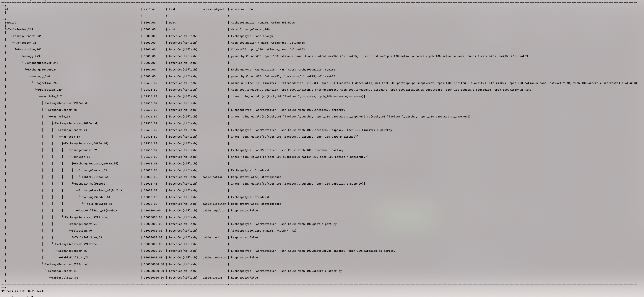Select '39 rows in set' result line
This screenshot has width=644, height=297.
[x=22, y=291]
